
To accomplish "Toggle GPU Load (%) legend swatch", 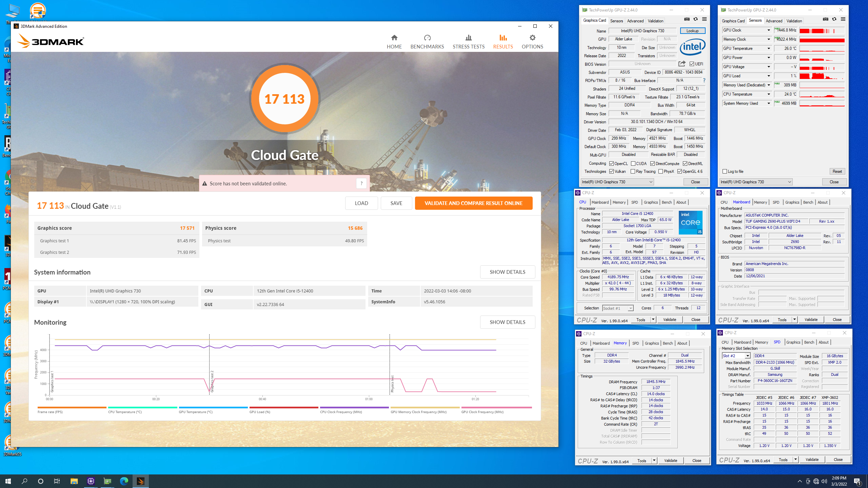I will coord(284,407).
